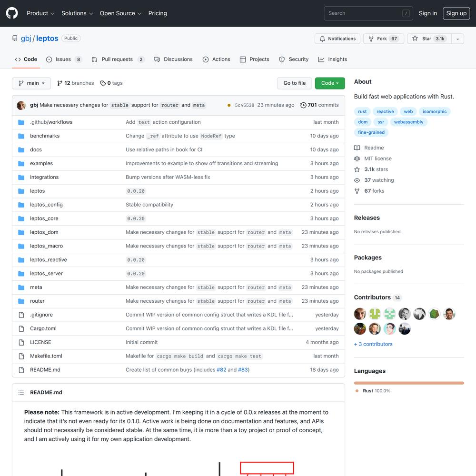
Task: Click the fork icon in Fork button
Action: 371,39
